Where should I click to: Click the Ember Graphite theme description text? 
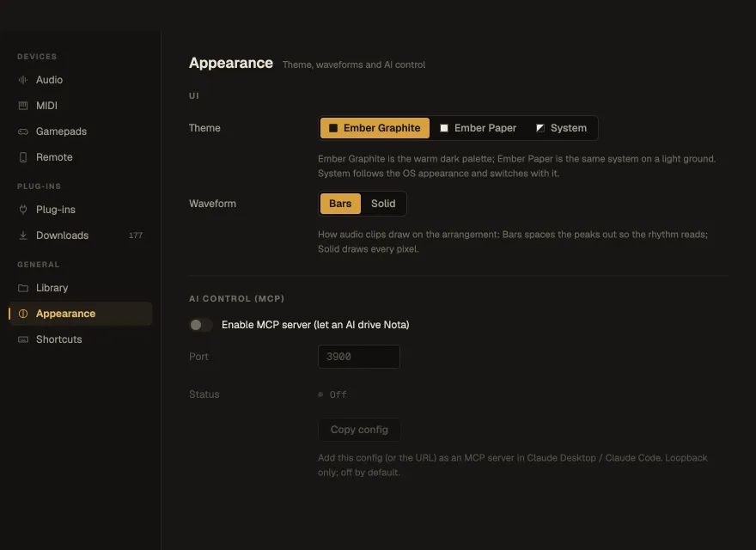(517, 166)
